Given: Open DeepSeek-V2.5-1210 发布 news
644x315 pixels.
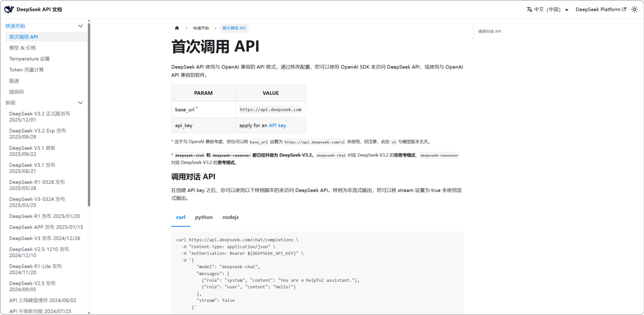Looking at the screenshot, I should [x=39, y=252].
